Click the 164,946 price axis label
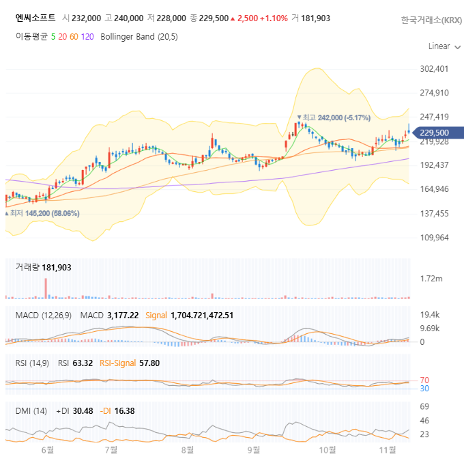The width and height of the screenshot is (464, 476). point(434,189)
